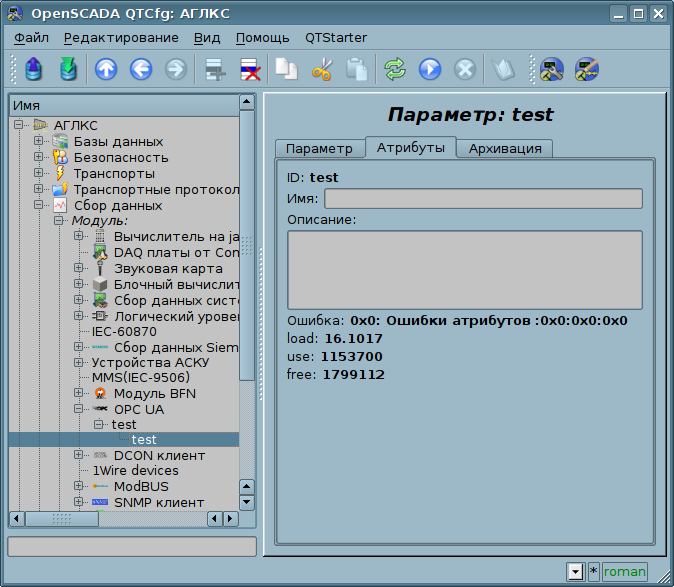
Task: Open the Редактирование menu
Action: click(121, 38)
